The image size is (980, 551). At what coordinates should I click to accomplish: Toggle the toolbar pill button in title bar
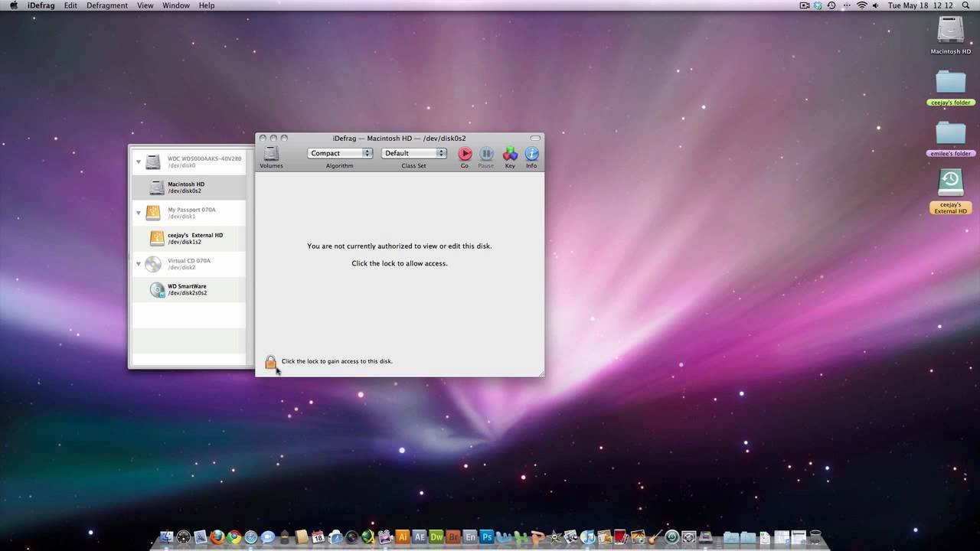coord(535,139)
